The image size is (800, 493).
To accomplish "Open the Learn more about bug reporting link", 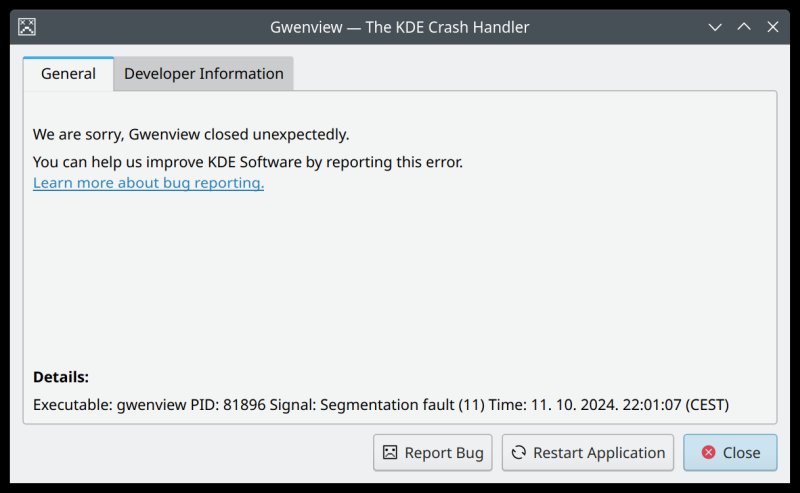I will (148, 183).
